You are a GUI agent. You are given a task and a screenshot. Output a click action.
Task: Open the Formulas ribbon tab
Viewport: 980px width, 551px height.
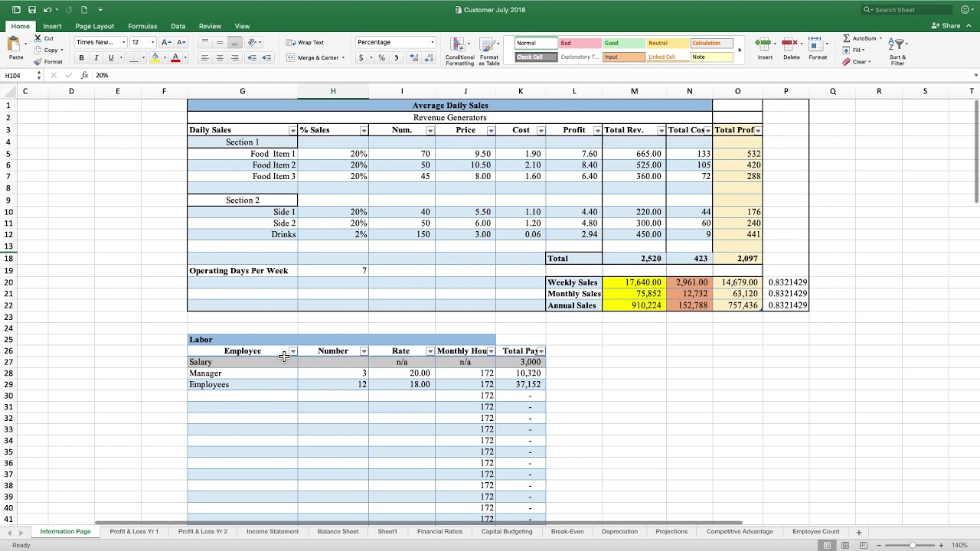142,26
